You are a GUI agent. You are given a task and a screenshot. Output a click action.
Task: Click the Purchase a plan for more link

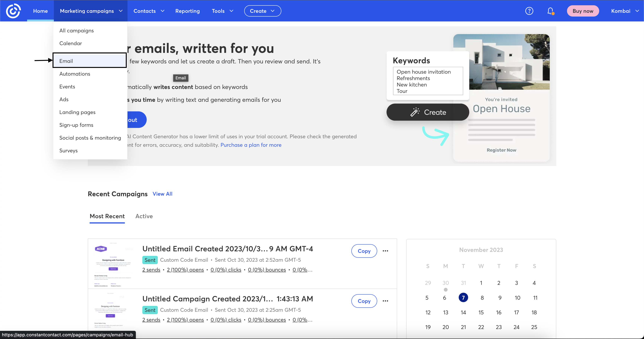coord(251,145)
